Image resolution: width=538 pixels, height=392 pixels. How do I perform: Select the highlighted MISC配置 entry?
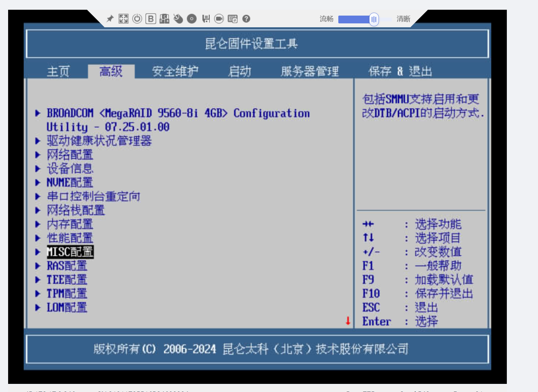pyautogui.click(x=70, y=252)
